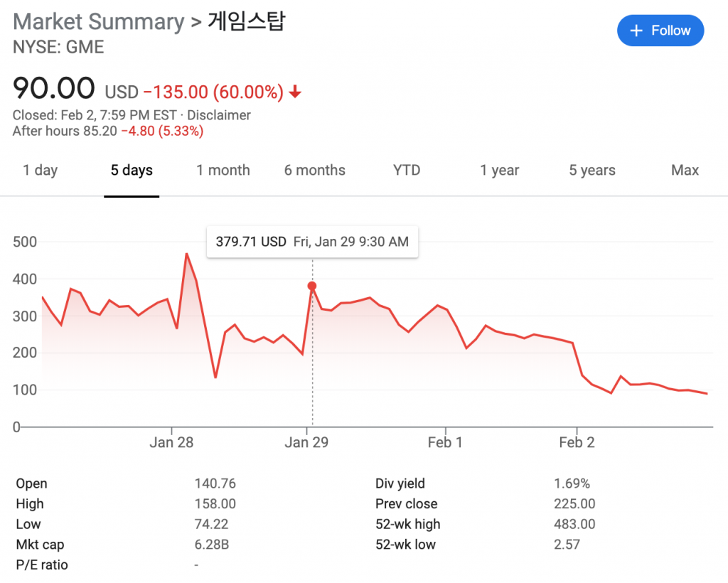The height and width of the screenshot is (583, 728).
Task: Click the red data point marker
Action: (311, 286)
